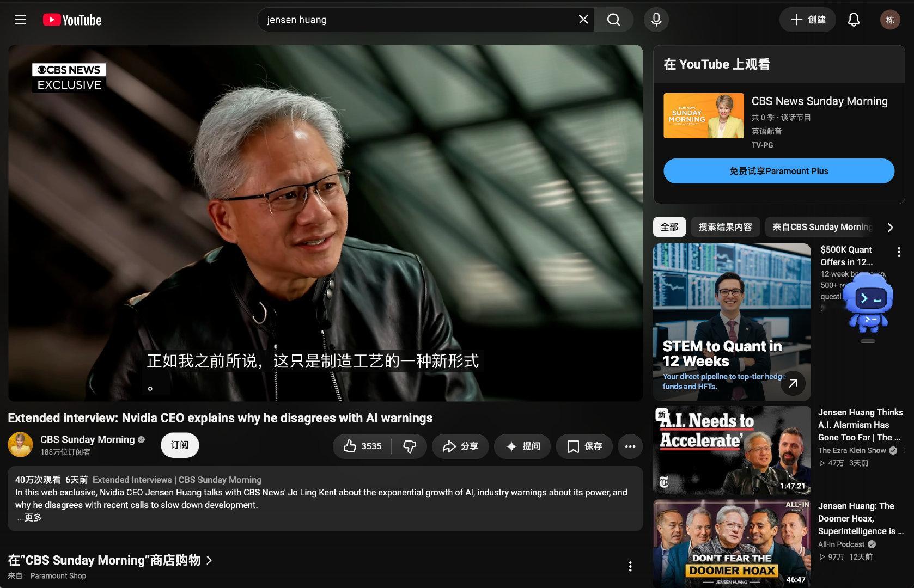Open Jensen Huang Thinks A.I. Alarmism title

pos(861,425)
